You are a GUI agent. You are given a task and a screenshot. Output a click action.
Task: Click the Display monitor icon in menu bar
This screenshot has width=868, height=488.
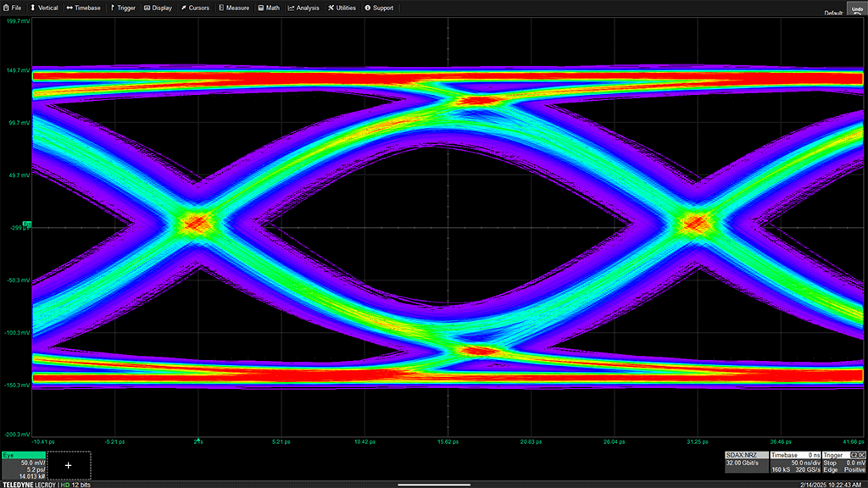[x=147, y=8]
